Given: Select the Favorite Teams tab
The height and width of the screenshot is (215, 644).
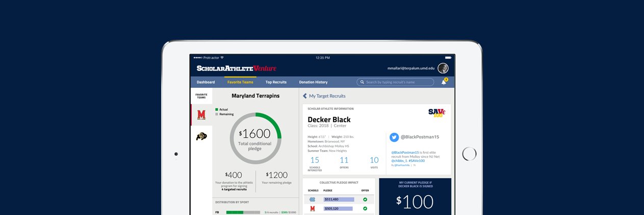Looking at the screenshot, I should coord(240,82).
